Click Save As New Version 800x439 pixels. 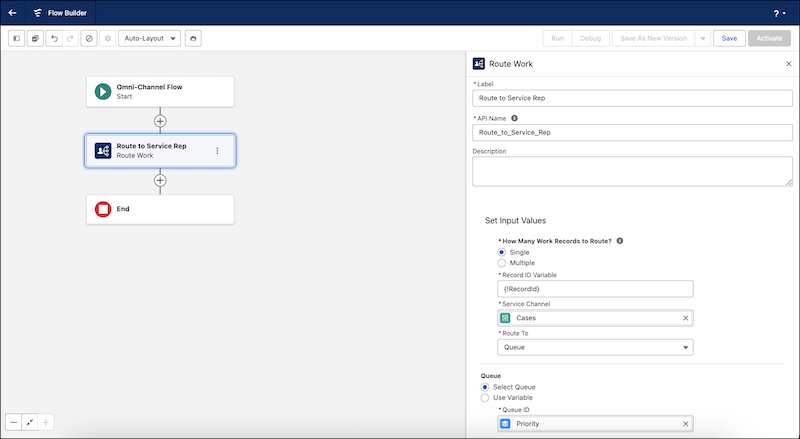point(654,38)
